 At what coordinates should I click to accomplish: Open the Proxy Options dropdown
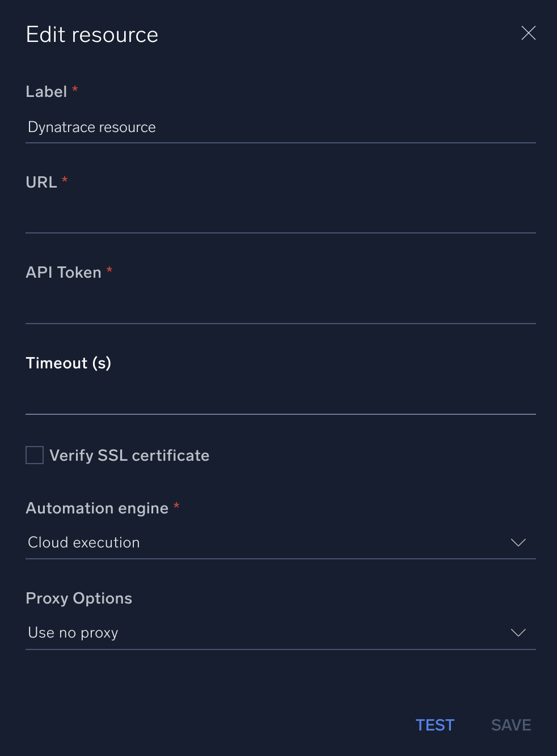coord(280,633)
